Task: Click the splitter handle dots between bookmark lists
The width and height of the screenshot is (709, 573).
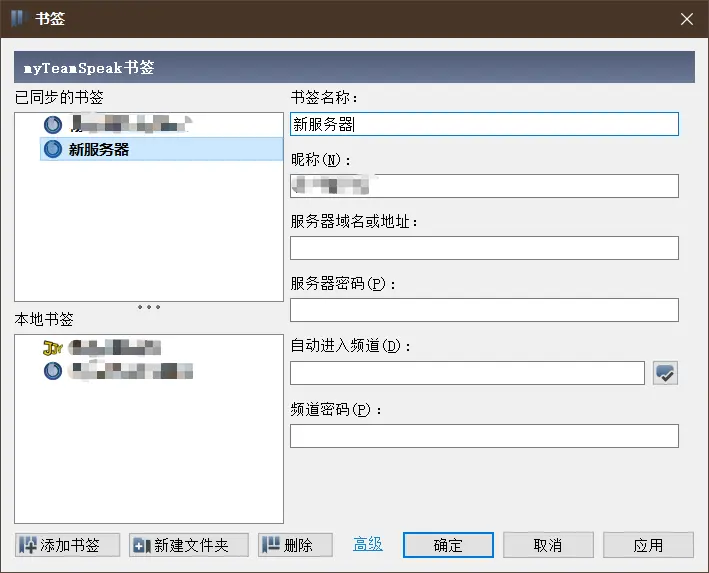Action: click(149, 306)
